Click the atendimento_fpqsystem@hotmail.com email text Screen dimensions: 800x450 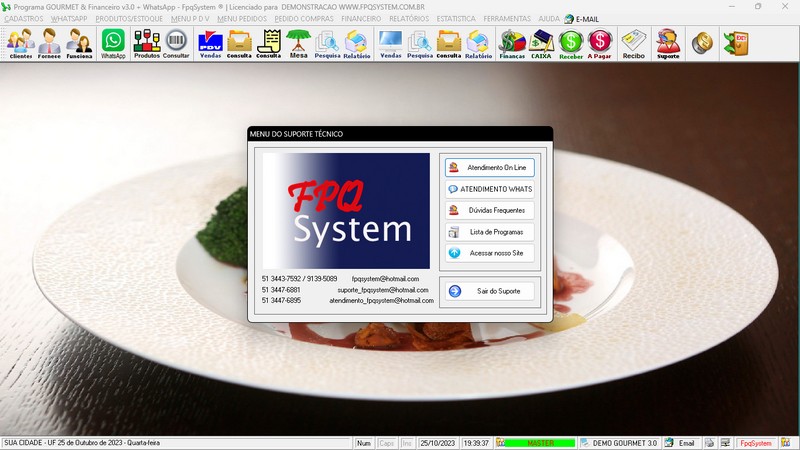point(381,301)
